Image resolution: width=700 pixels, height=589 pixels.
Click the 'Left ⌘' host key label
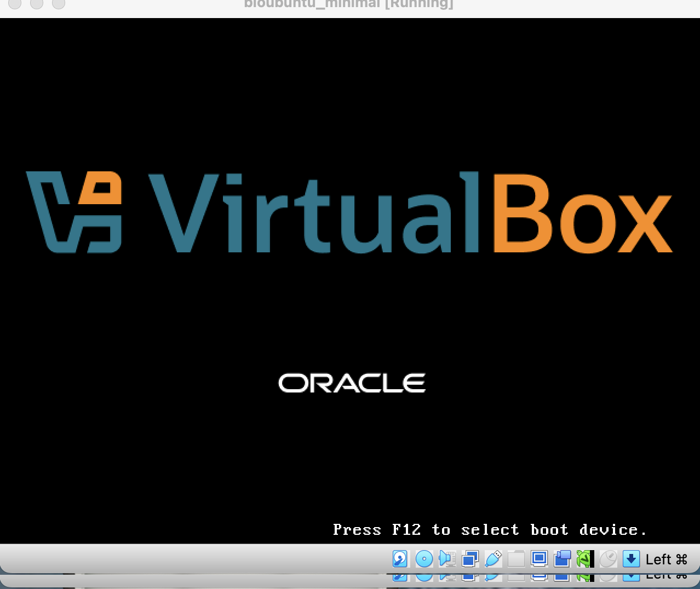click(666, 559)
